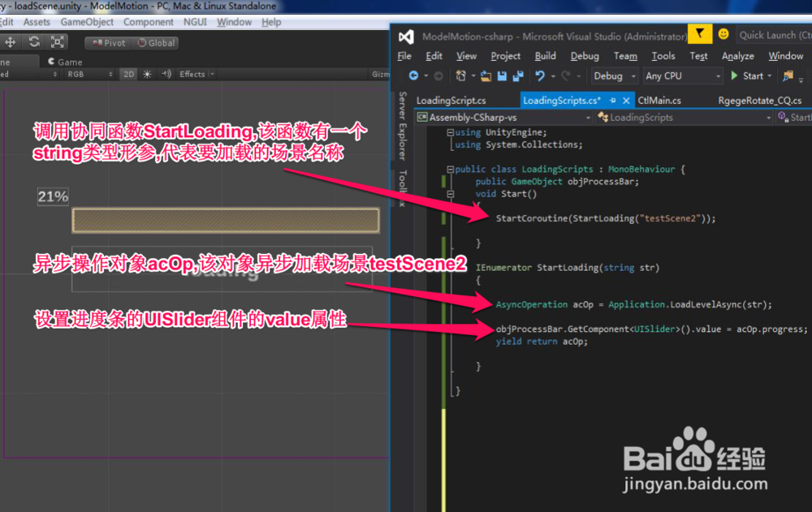Toggle 2D mode in the Game view

127,74
